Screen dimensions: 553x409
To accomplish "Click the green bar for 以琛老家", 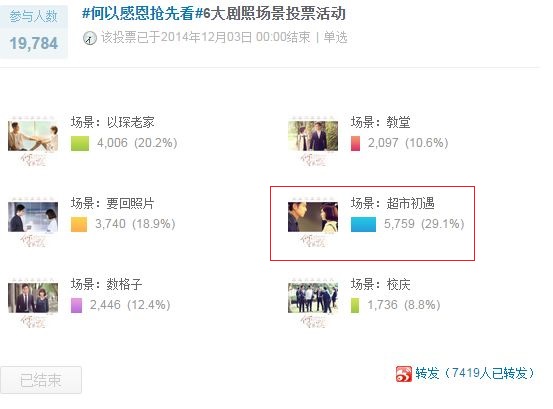I will pos(80,144).
